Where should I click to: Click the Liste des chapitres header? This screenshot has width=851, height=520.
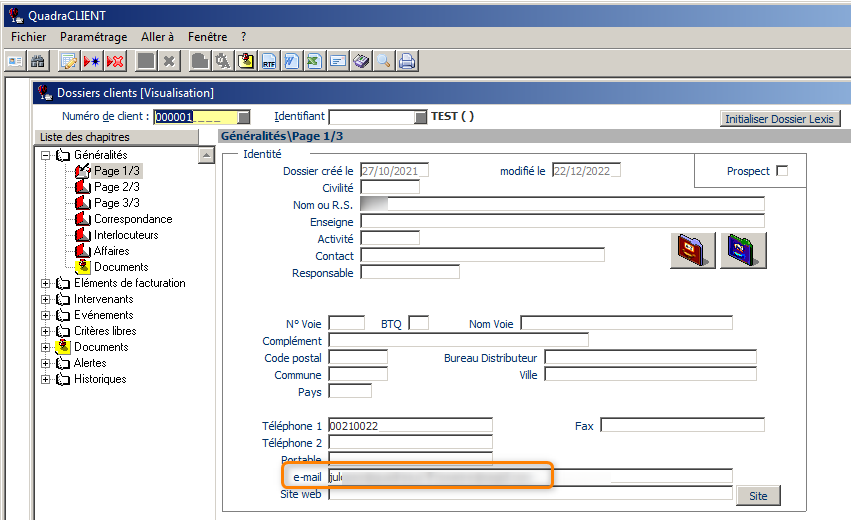(x=117, y=137)
